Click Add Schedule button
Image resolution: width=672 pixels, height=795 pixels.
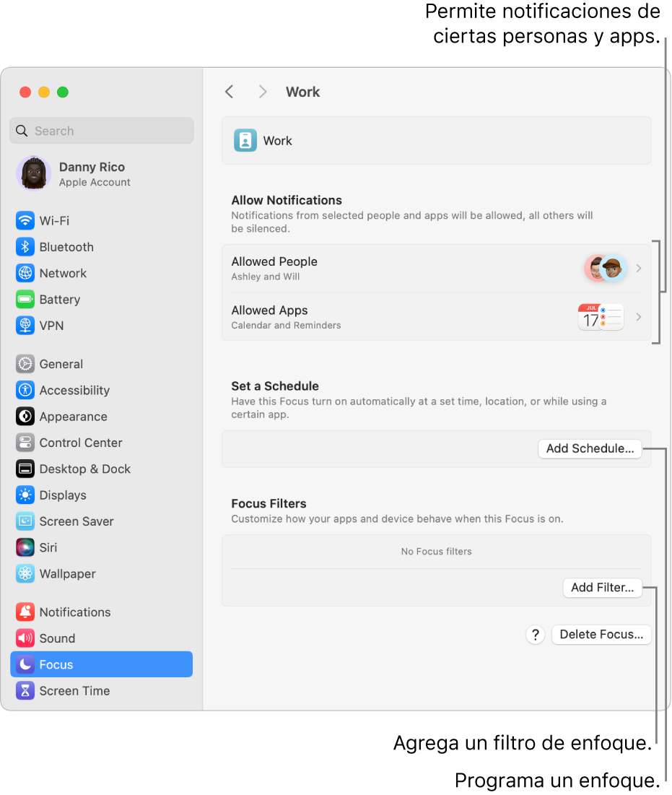tap(590, 448)
